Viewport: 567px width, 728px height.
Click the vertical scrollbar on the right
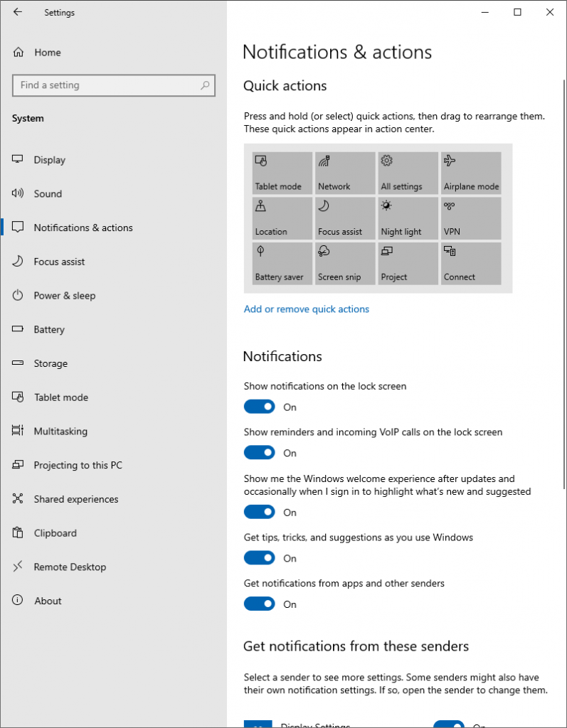tap(564, 284)
